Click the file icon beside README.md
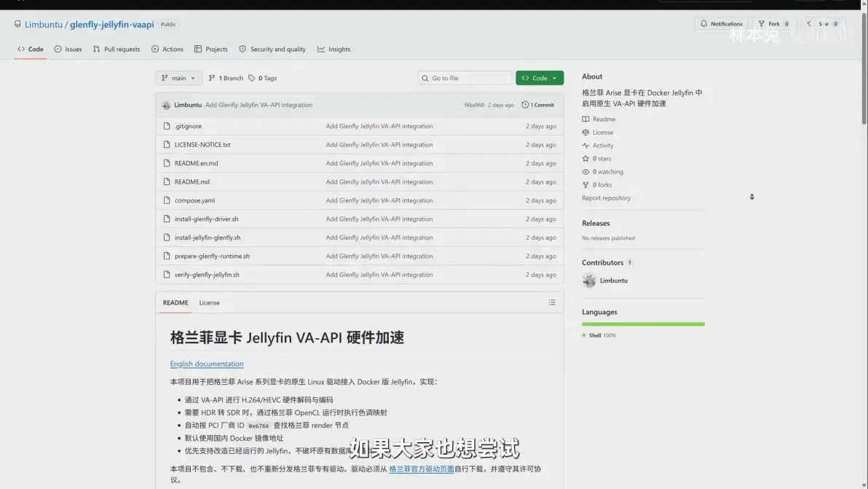The height and width of the screenshot is (489, 868). [167, 181]
